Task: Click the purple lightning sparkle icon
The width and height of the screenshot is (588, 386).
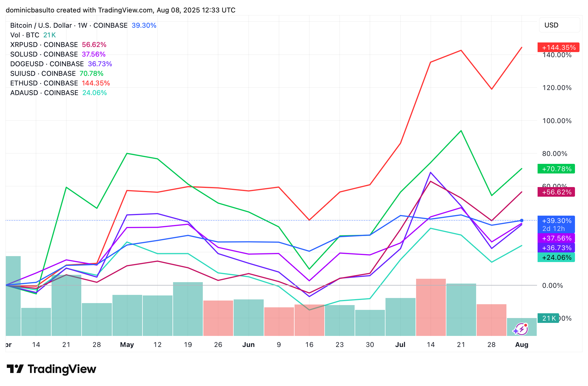Action: (x=521, y=329)
